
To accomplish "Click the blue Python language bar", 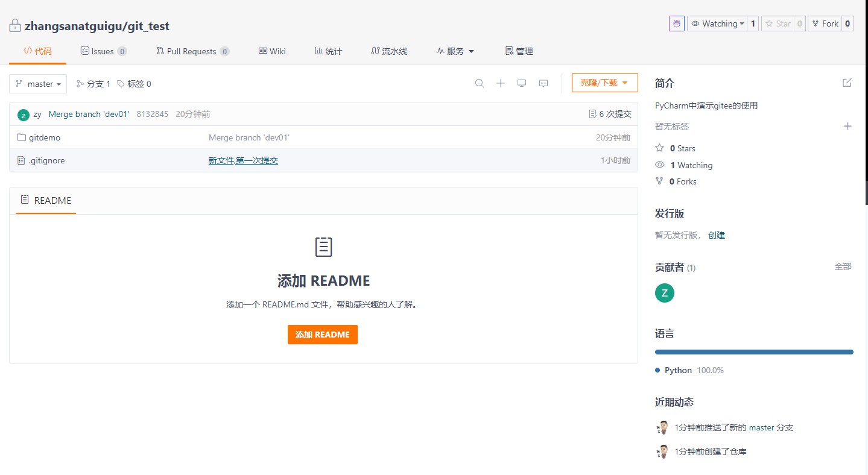I will (754, 352).
